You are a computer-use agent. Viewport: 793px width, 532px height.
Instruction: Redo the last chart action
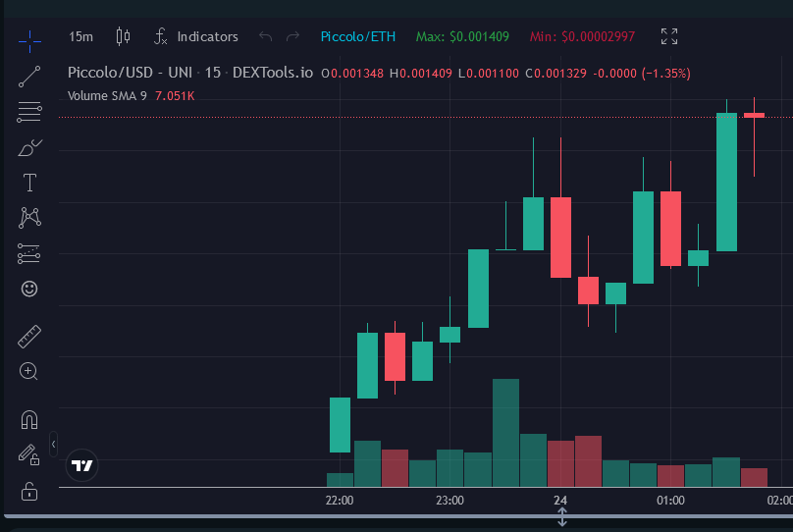coord(292,37)
